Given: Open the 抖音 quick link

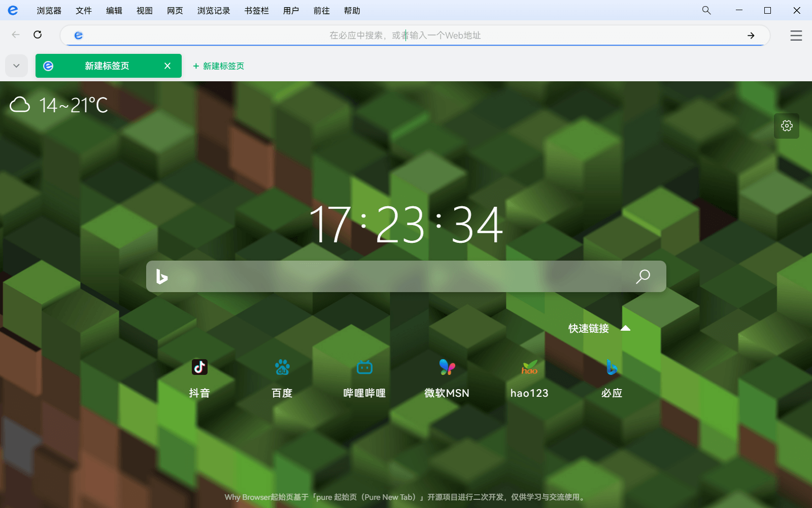Looking at the screenshot, I should click(x=199, y=377).
